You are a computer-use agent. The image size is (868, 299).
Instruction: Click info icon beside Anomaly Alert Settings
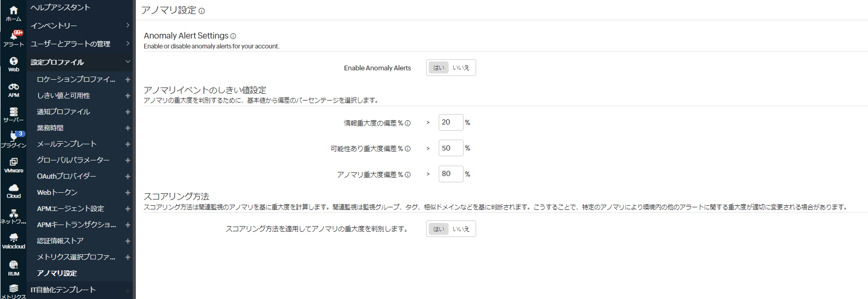point(233,36)
